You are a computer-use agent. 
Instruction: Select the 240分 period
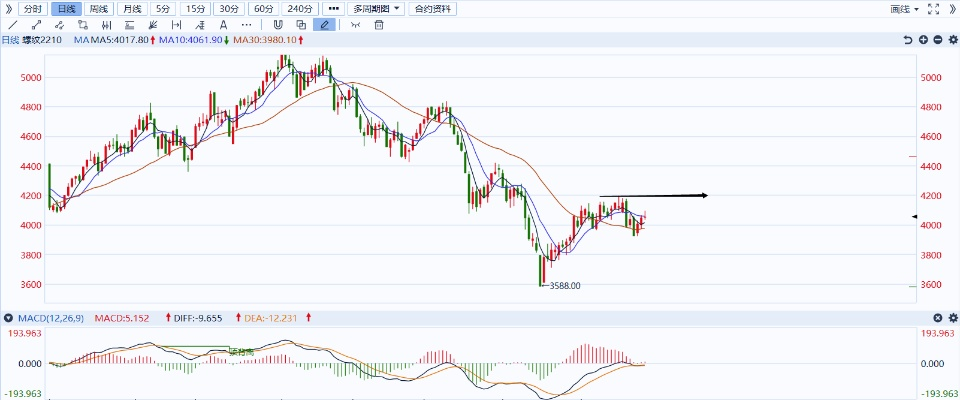click(300, 9)
